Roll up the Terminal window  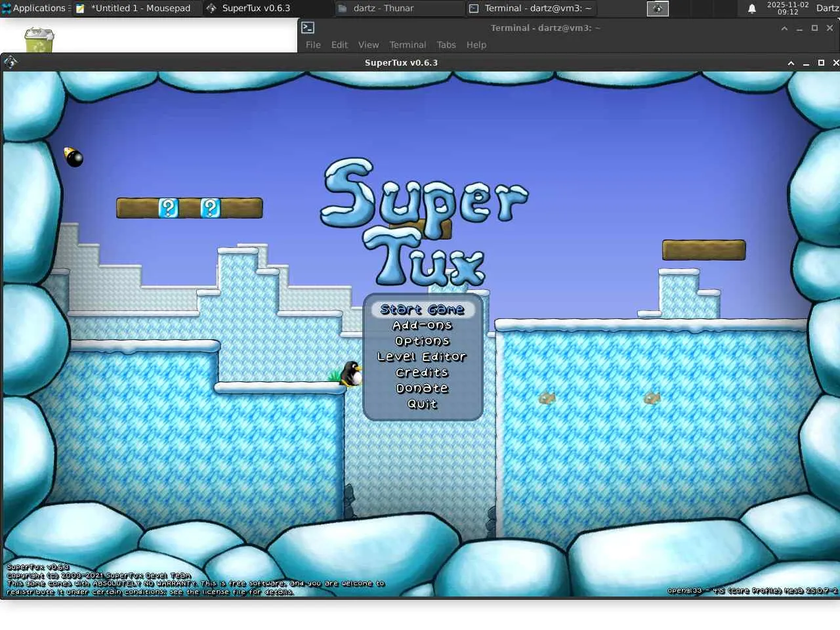point(784,28)
